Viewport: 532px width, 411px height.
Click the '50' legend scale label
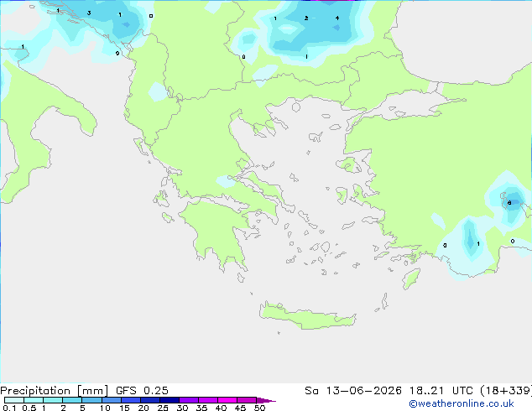click(x=259, y=408)
